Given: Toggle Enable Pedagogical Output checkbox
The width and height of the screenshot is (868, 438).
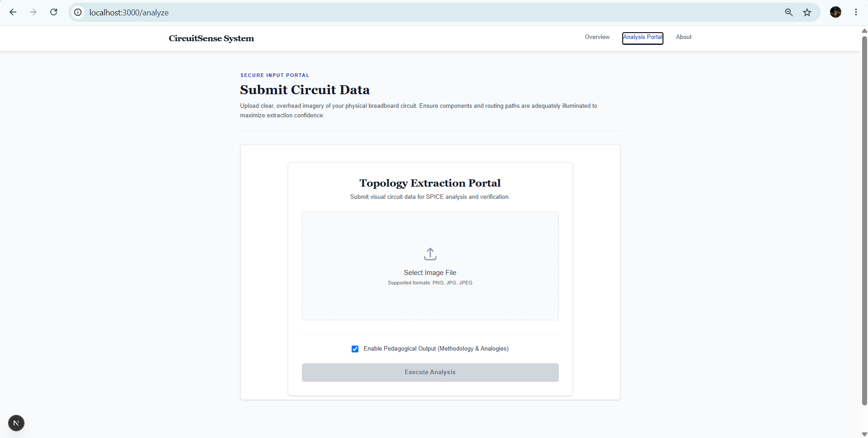Looking at the screenshot, I should tap(355, 349).
